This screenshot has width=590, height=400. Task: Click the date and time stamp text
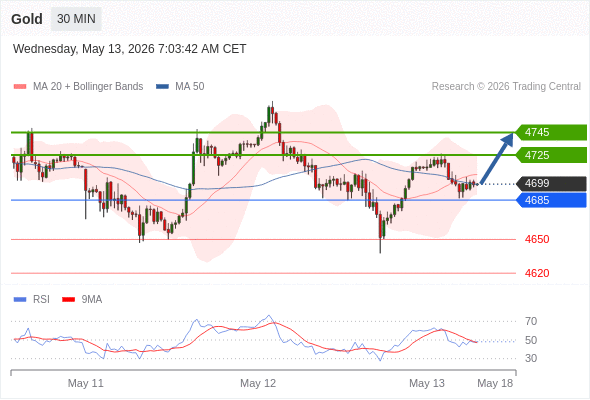coord(129,49)
